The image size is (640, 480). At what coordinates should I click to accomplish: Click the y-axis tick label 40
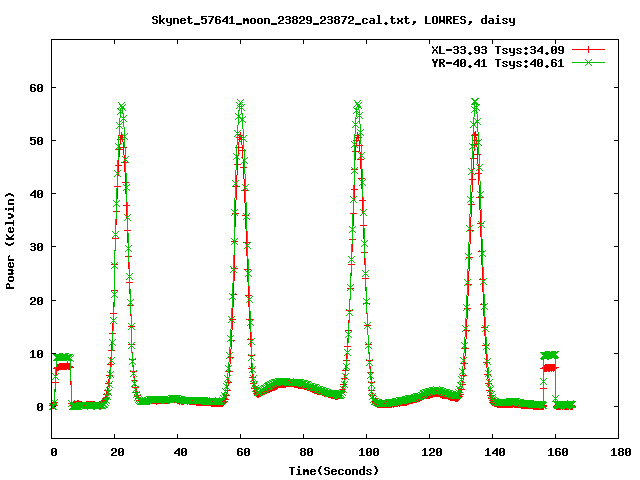point(36,194)
